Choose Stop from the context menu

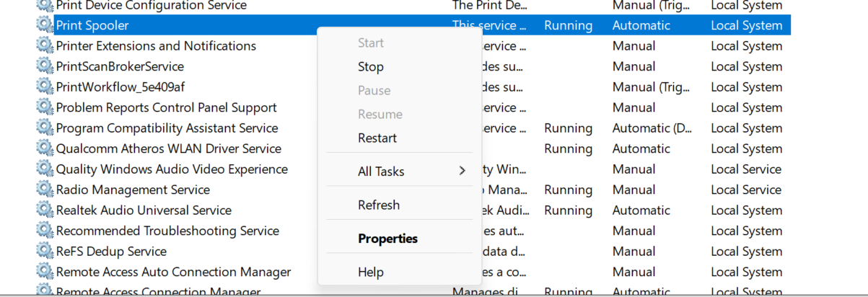[x=371, y=66]
